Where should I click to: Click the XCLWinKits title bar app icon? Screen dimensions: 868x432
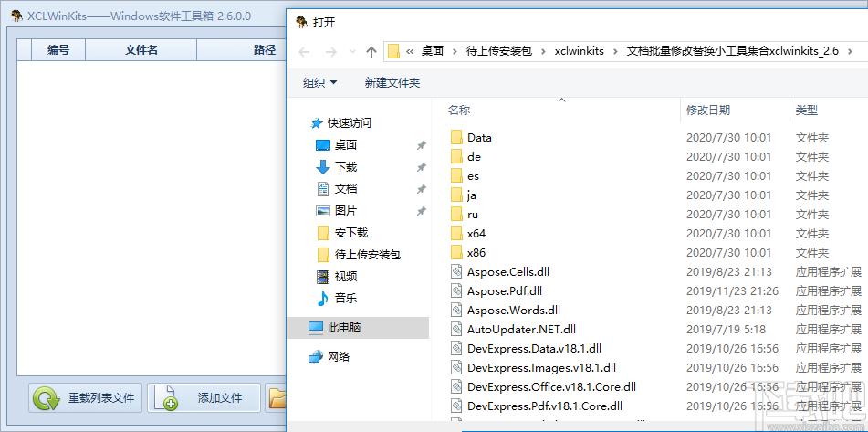pos(16,16)
